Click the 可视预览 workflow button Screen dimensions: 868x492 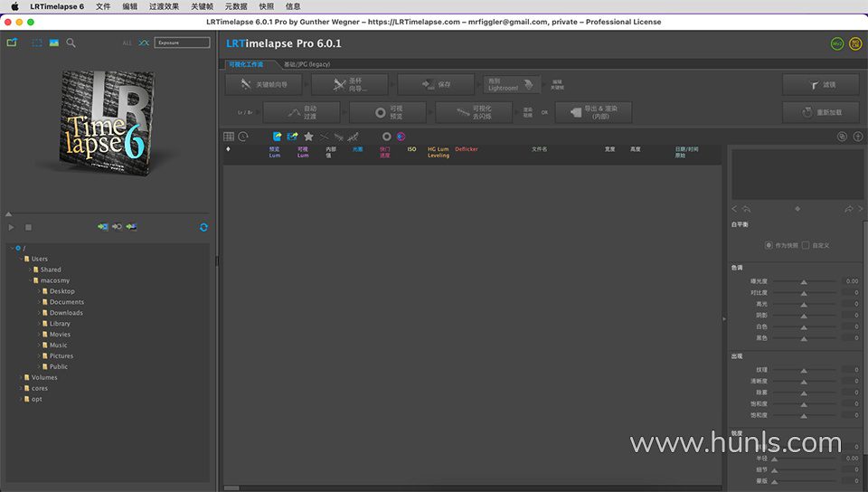tap(388, 112)
